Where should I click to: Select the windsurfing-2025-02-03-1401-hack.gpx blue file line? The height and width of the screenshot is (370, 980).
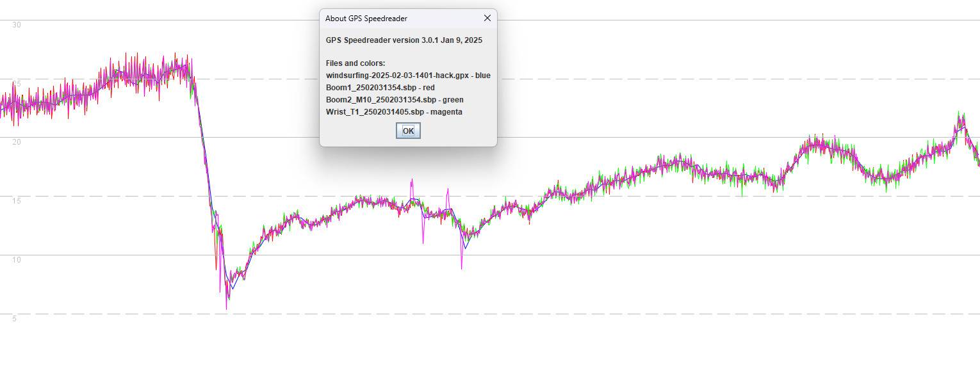coord(408,76)
